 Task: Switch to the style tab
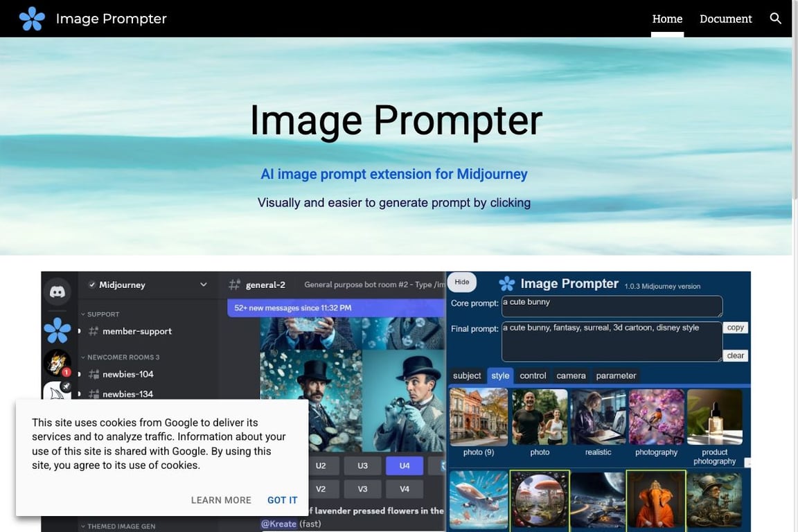[500, 375]
